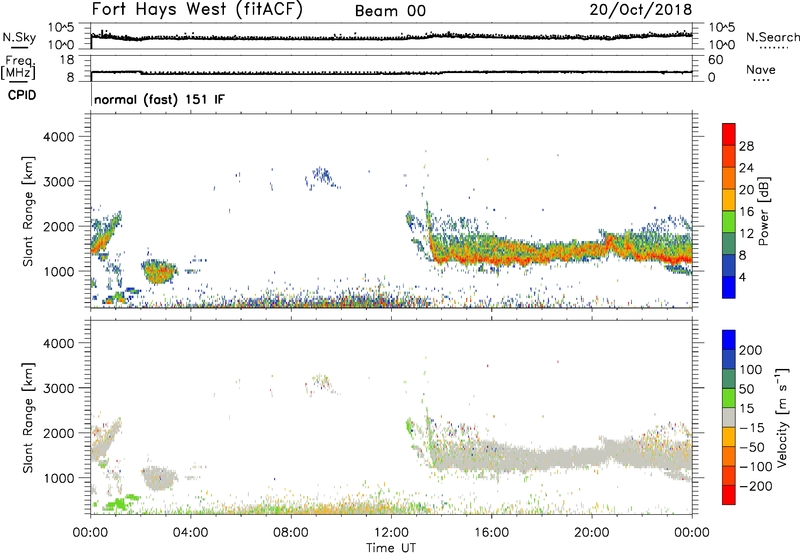The image size is (800, 554).
Task: Click the "15" label on velocity colorbar
Action: 746,409
